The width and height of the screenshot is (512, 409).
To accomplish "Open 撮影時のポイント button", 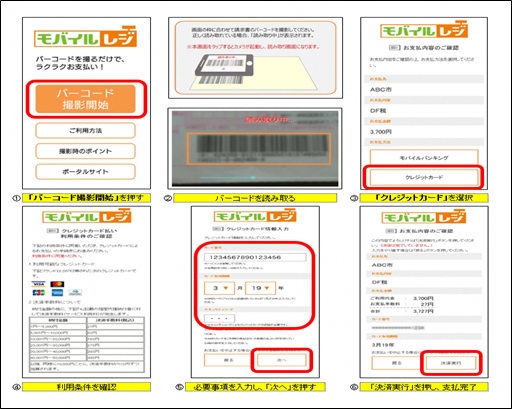I will click(85, 151).
